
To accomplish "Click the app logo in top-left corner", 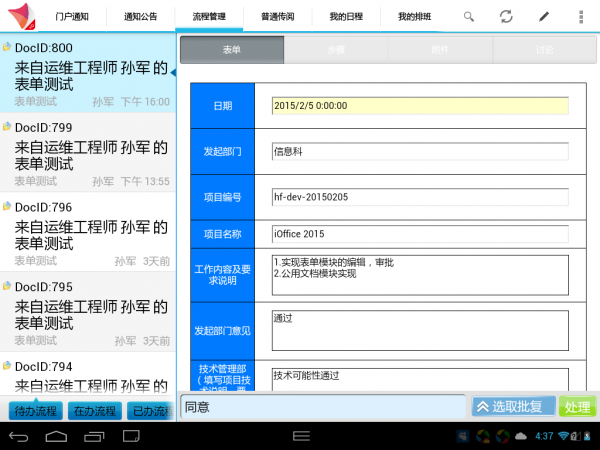I will tap(19, 16).
